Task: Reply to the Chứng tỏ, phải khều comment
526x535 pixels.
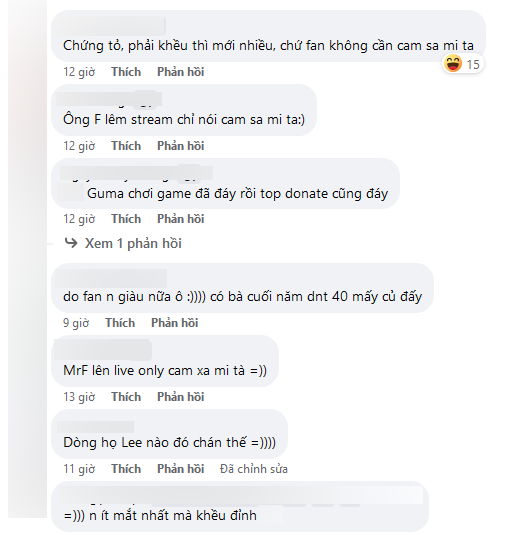Action: click(x=180, y=72)
